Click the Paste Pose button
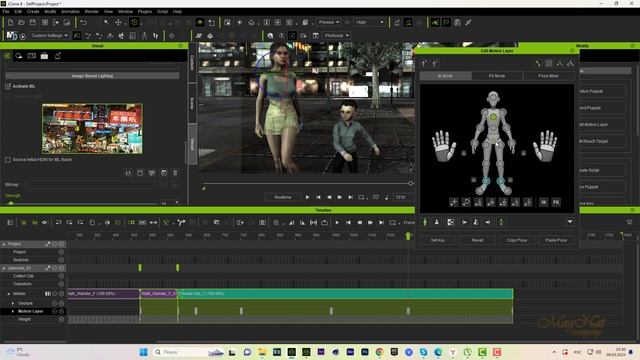This screenshot has height=360, width=640. tap(556, 240)
